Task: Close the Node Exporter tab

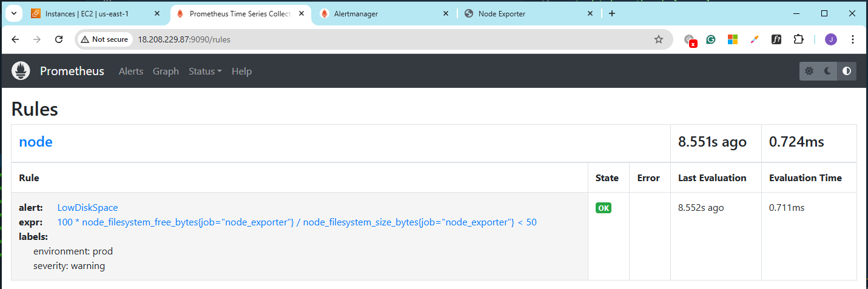Action: pyautogui.click(x=590, y=13)
